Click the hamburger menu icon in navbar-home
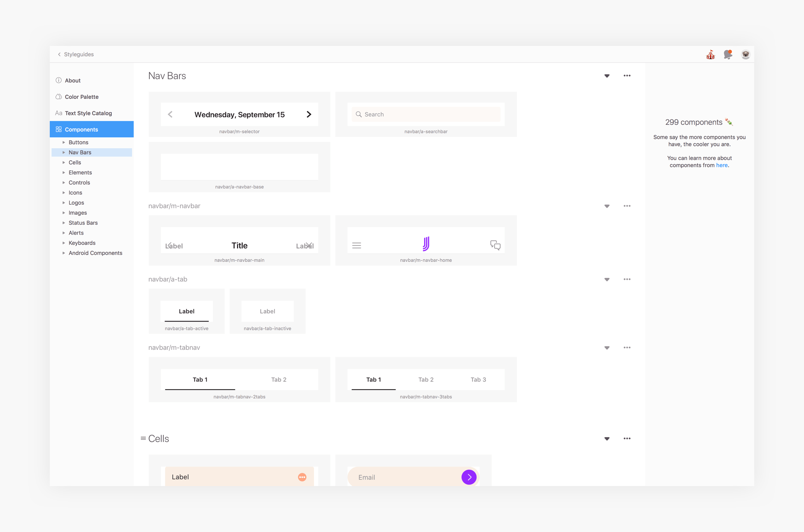Image resolution: width=804 pixels, height=532 pixels. [x=356, y=245]
